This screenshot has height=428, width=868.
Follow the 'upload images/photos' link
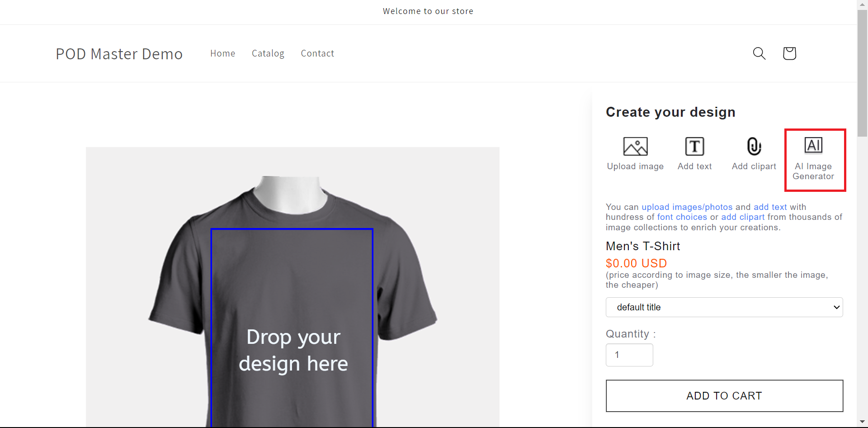pyautogui.click(x=687, y=207)
